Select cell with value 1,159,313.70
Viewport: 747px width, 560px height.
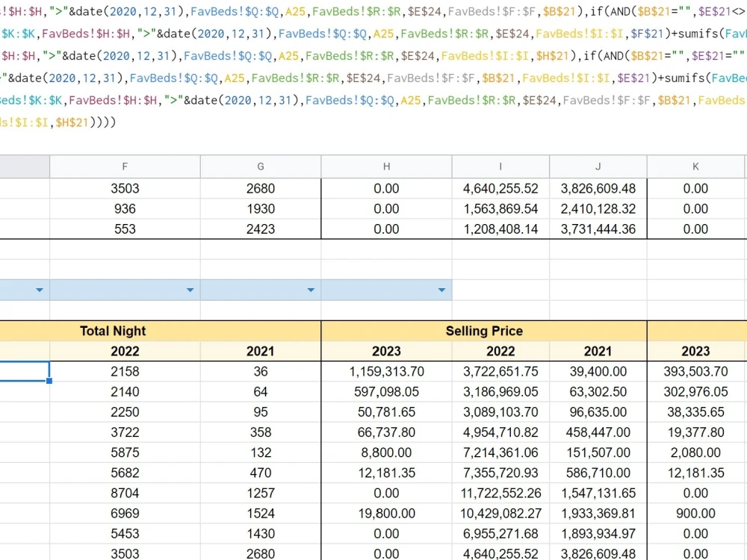[x=386, y=371]
